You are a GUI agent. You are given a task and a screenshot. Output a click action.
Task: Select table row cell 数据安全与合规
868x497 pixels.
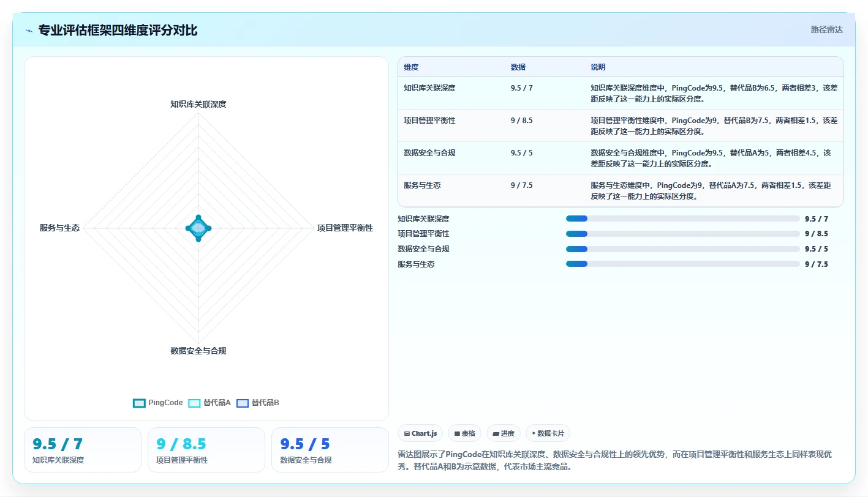pos(429,153)
